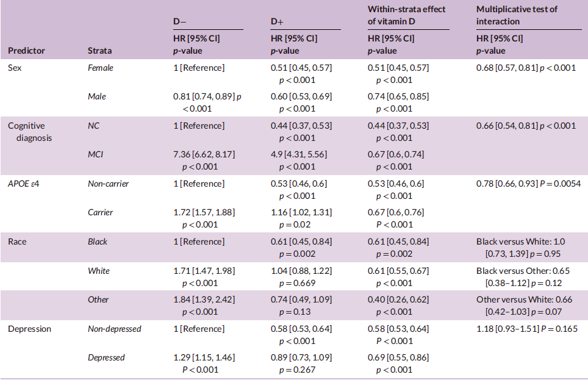Click 'Multiplicative test of interaction' header
588x380 pixels.
(517, 15)
